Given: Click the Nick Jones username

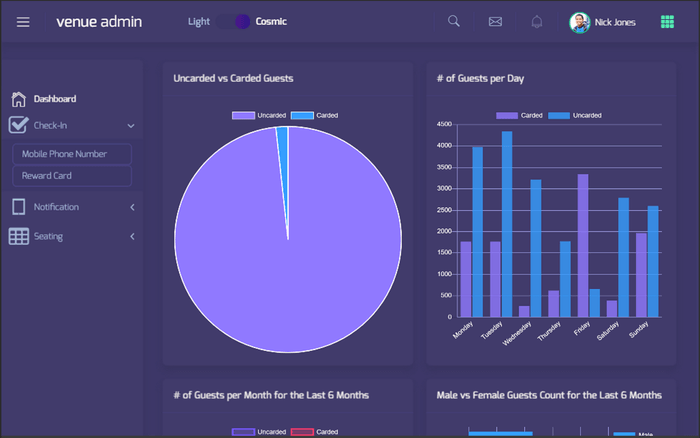Looking at the screenshot, I should 614,22.
